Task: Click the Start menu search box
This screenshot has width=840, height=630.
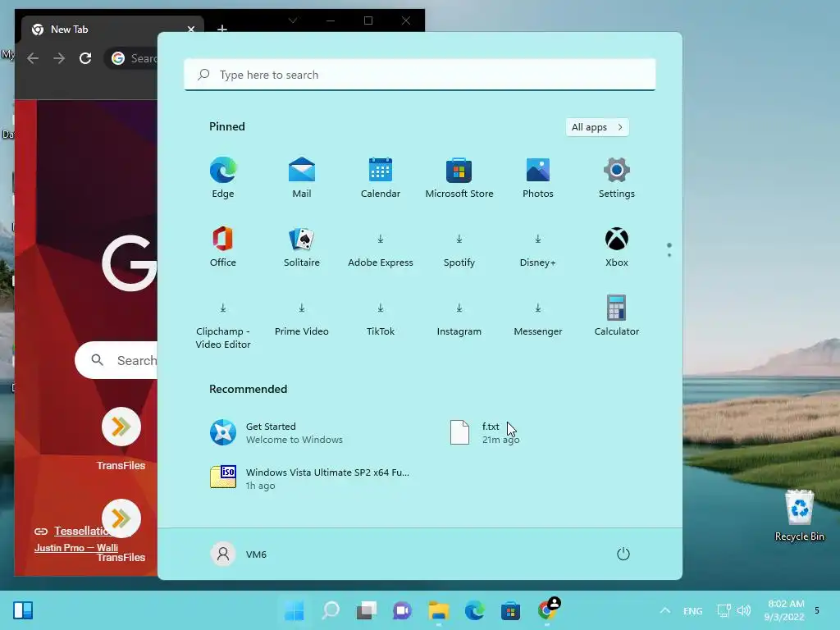Action: [x=419, y=75]
